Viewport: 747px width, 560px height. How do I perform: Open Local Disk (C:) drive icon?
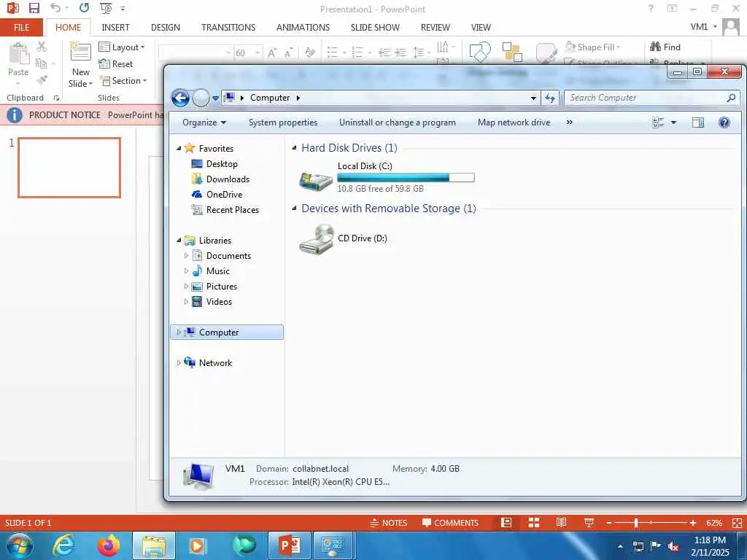coord(315,181)
